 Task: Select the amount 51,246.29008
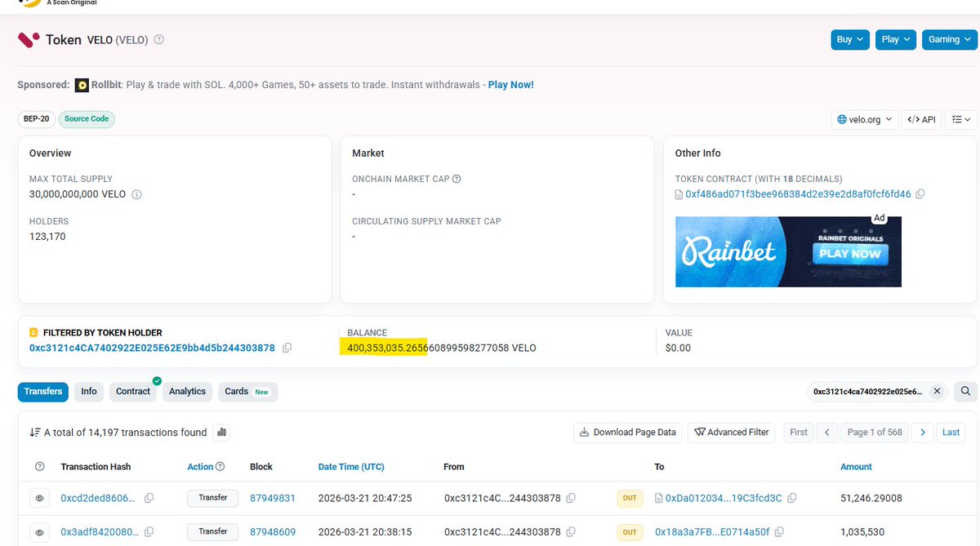click(x=871, y=498)
